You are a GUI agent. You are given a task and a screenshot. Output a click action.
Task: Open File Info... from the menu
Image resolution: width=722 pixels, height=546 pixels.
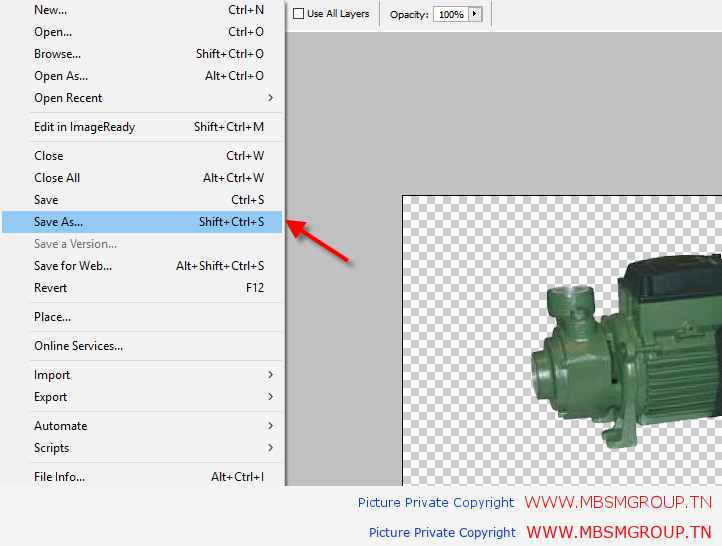coord(142,477)
